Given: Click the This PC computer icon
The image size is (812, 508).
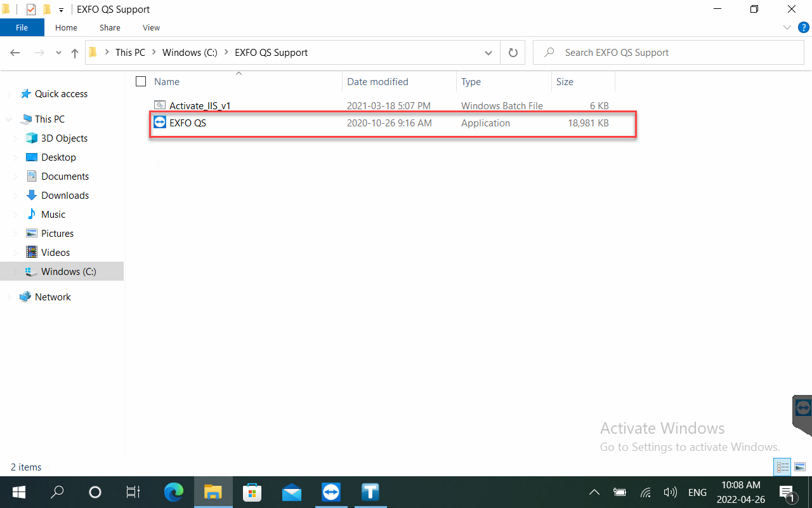Looking at the screenshot, I should [25, 119].
